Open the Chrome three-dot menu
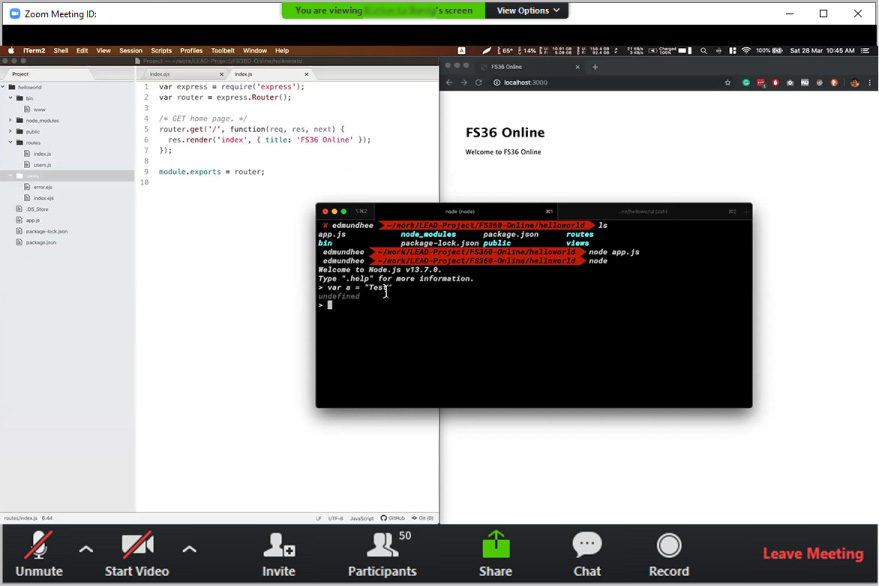This screenshot has height=586, width=879. pyautogui.click(x=869, y=82)
